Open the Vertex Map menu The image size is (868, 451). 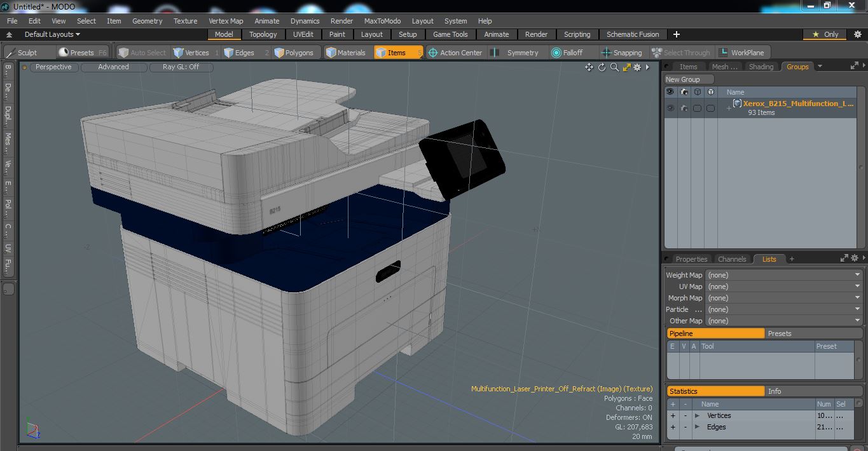coord(226,21)
